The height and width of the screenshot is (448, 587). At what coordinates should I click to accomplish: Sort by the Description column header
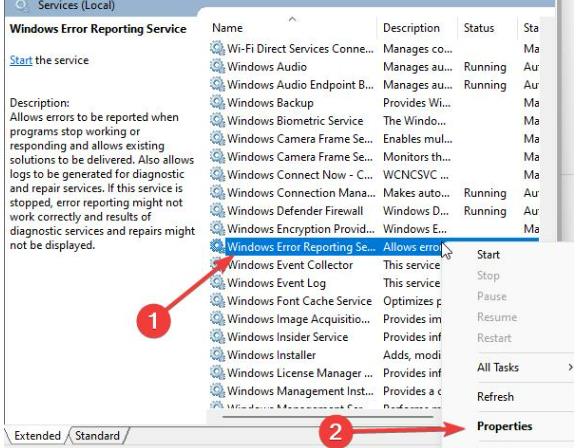[411, 28]
